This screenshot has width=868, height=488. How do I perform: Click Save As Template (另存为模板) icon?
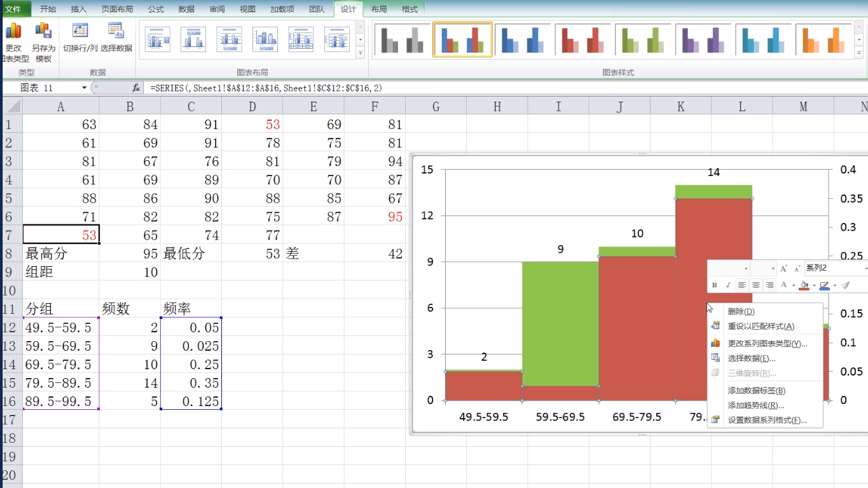[43, 39]
